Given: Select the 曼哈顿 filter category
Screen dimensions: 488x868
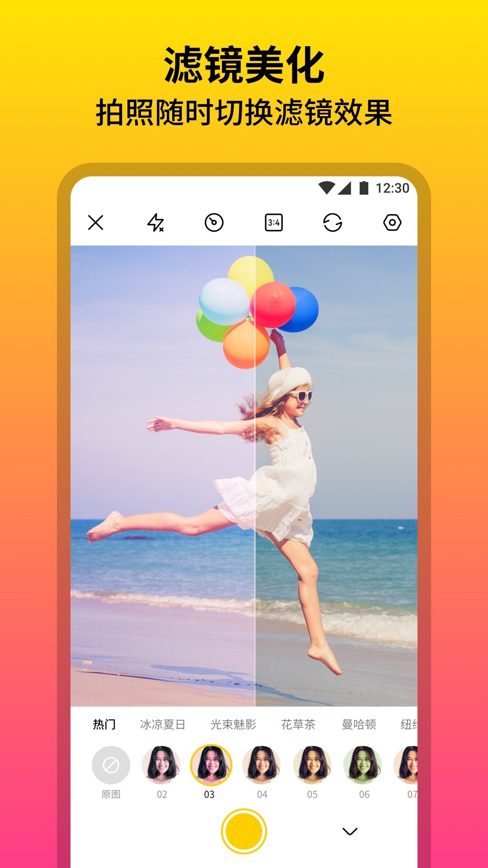Looking at the screenshot, I should click(x=359, y=725).
